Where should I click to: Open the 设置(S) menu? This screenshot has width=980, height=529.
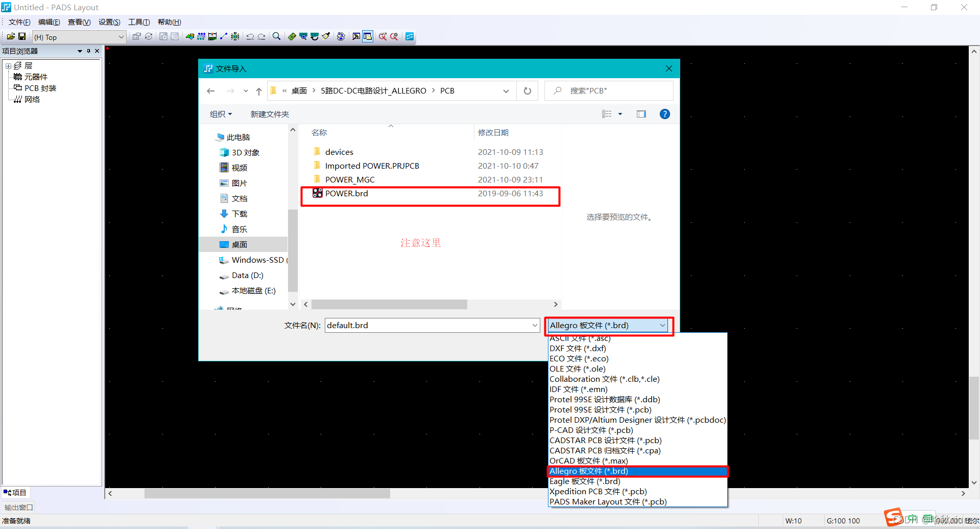pyautogui.click(x=109, y=22)
